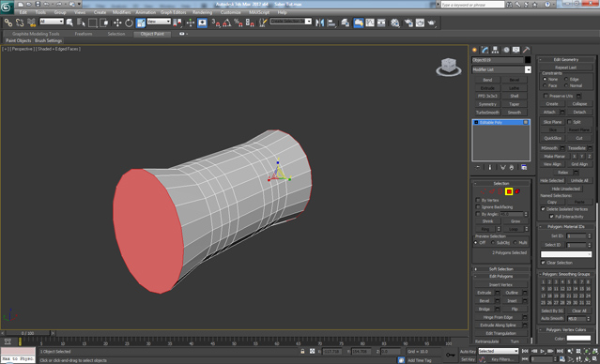
Task: Select Element sub-object level icon
Action: click(517, 191)
